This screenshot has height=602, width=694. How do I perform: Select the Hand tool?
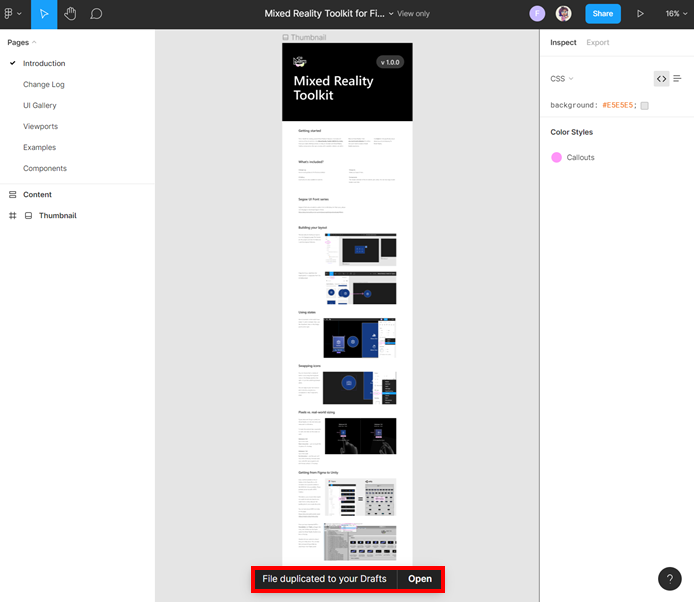pyautogui.click(x=70, y=14)
